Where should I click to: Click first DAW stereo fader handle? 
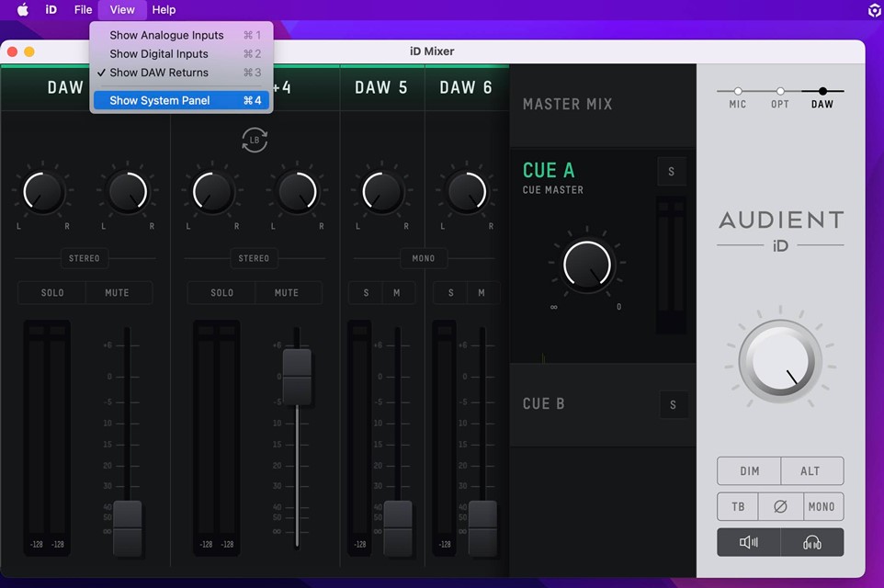point(128,527)
